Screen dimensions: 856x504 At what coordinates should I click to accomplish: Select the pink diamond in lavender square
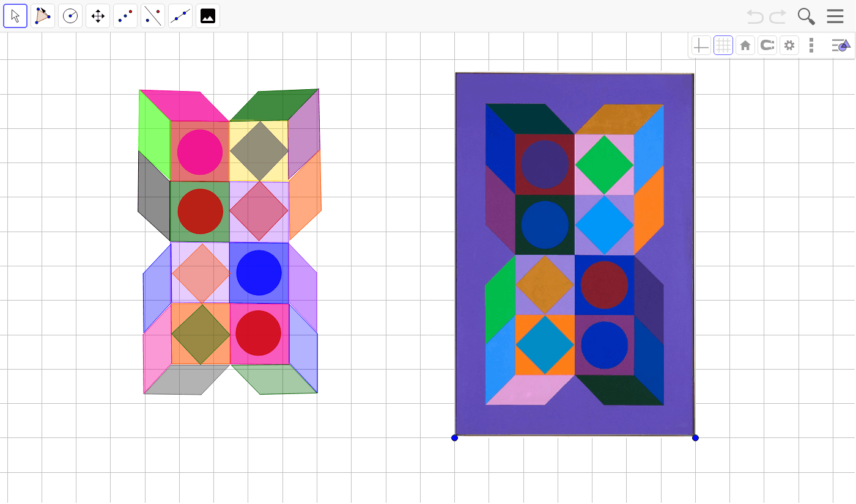[x=259, y=211]
